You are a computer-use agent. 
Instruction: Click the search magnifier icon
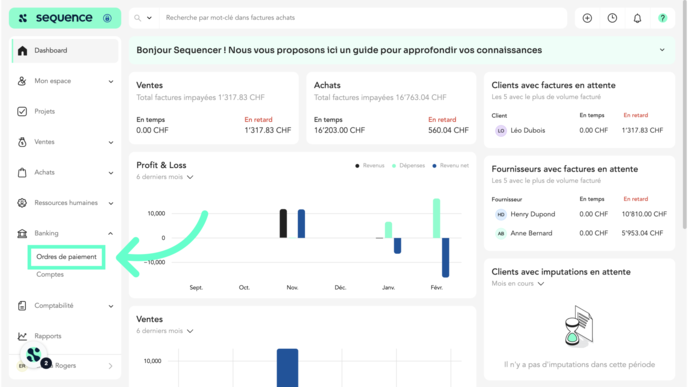137,18
